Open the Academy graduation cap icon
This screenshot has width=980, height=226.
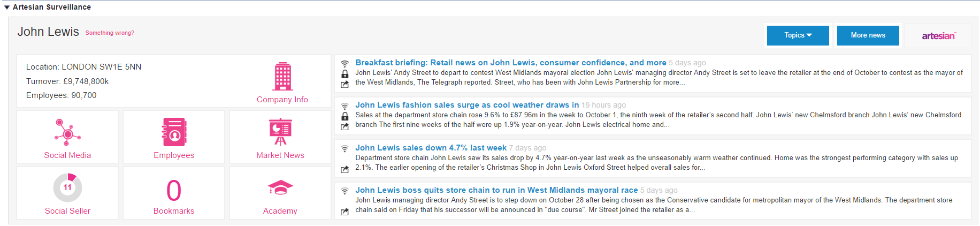tap(280, 188)
